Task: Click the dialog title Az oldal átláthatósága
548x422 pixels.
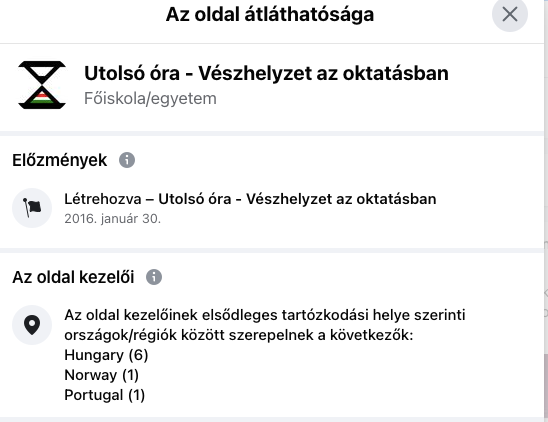Action: coord(270,14)
